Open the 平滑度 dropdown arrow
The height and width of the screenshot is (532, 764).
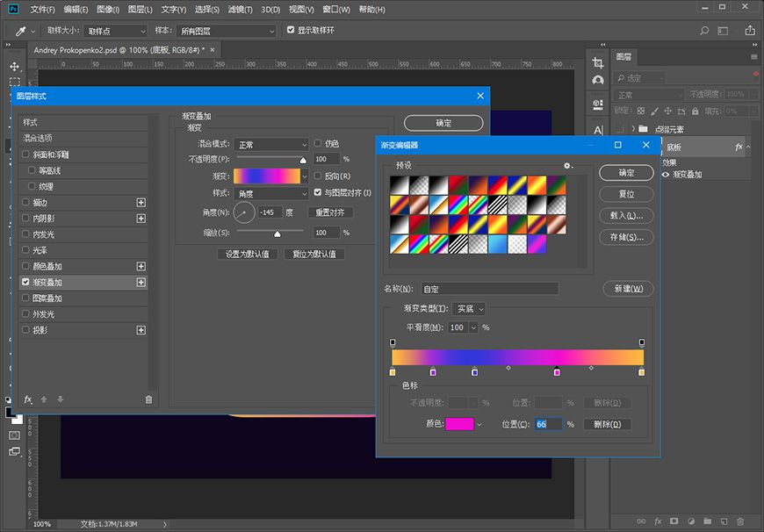(473, 327)
